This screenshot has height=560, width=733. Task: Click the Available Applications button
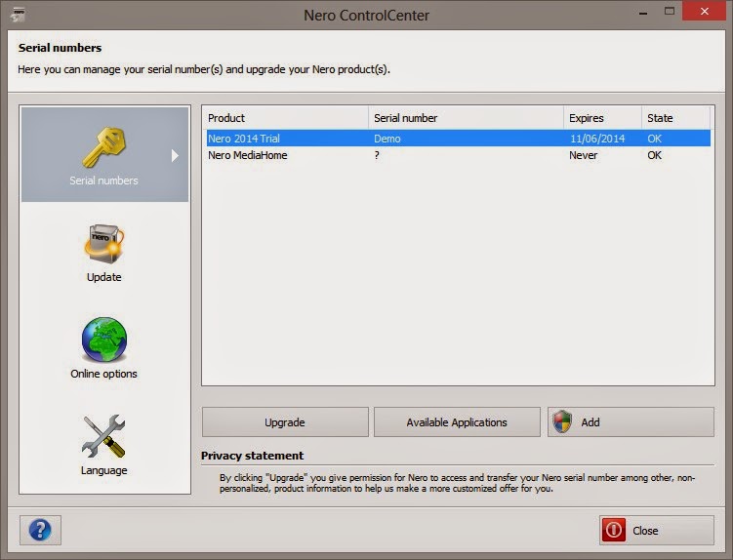coord(457,422)
